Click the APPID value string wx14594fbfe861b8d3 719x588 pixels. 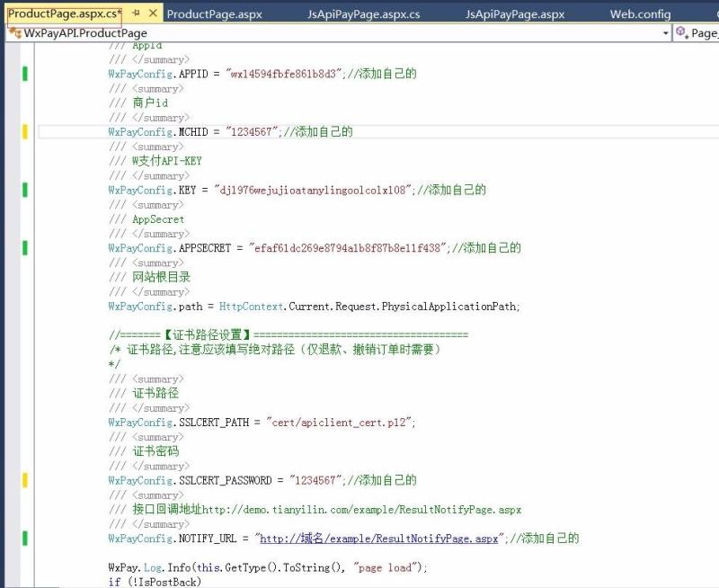283,74
